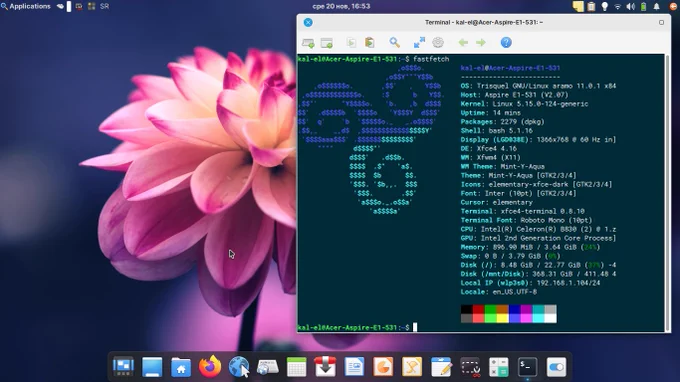This screenshot has width=680, height=382.
Task: Open the clock showing сре 20 нов, 16:53
Action: (x=341, y=6)
